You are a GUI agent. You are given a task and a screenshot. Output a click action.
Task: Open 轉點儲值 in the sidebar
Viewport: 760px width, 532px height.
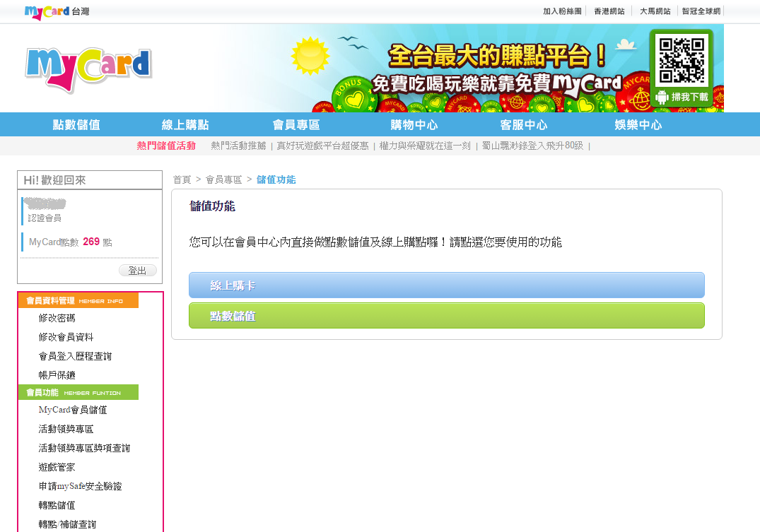tap(57, 506)
